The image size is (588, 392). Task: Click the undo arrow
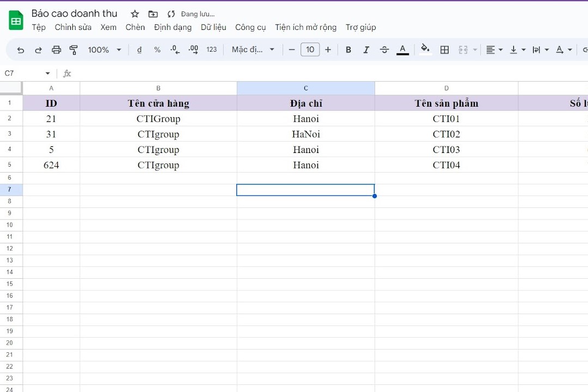[x=20, y=49]
